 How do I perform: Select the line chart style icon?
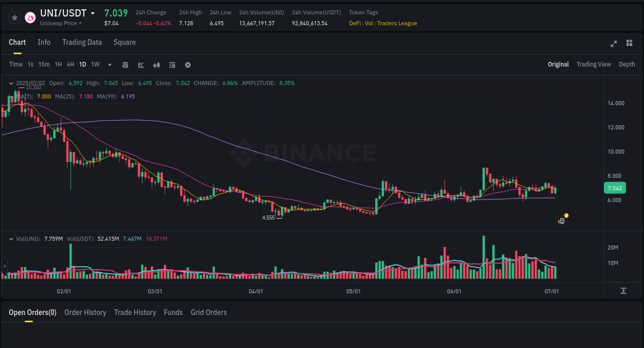coord(140,64)
